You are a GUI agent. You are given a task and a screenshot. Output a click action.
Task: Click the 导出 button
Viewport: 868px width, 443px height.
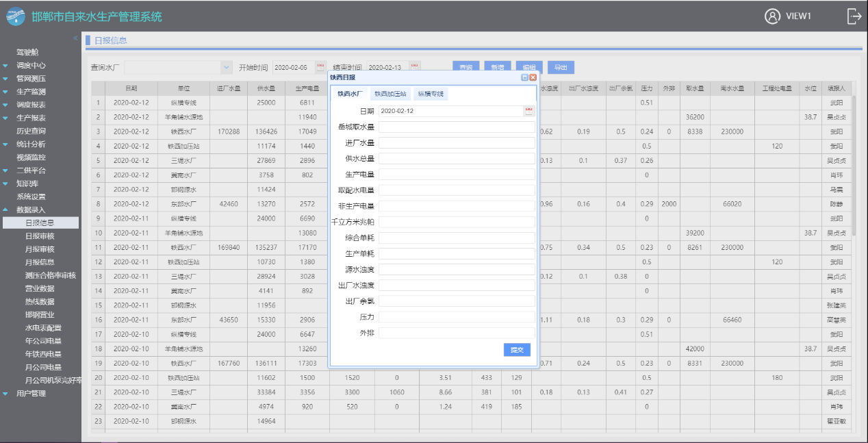point(561,67)
